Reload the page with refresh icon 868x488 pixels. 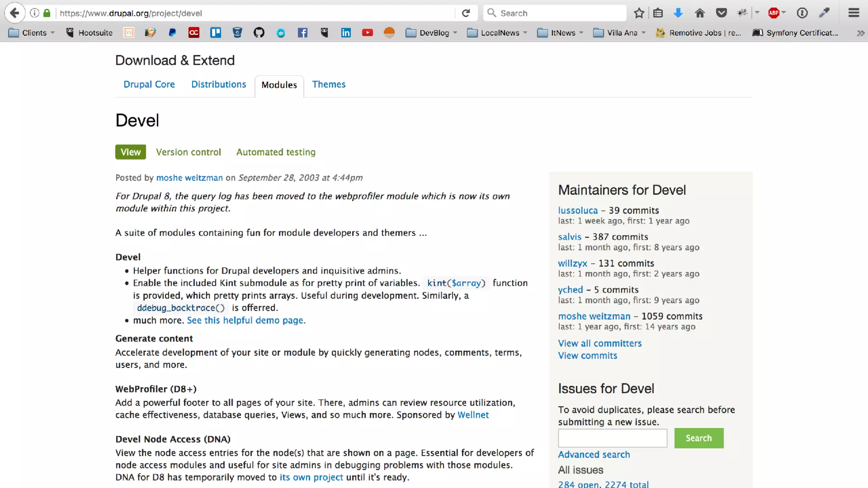coord(466,13)
